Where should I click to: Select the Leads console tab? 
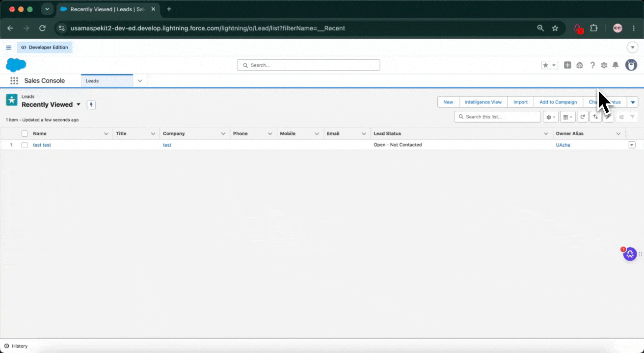click(x=107, y=81)
